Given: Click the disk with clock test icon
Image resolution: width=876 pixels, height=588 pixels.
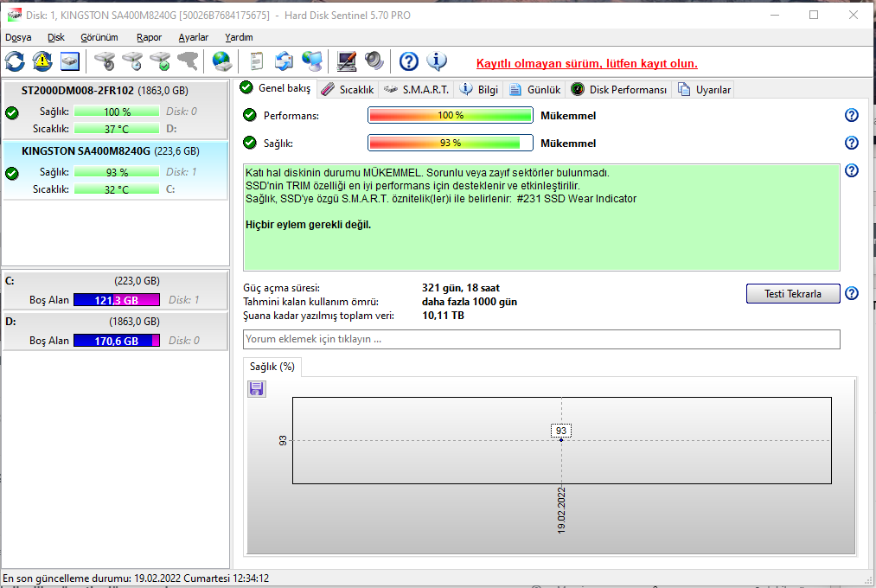Looking at the screenshot, I should point(132,61).
